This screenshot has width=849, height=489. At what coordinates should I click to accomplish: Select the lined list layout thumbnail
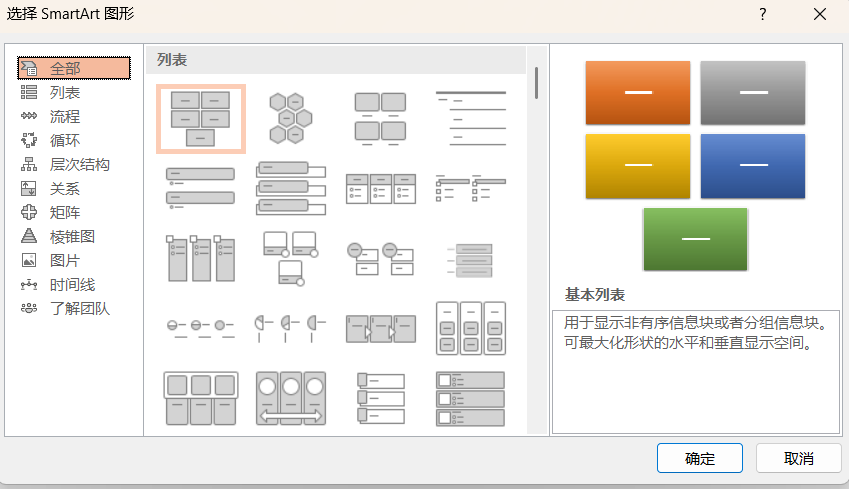tap(471, 119)
